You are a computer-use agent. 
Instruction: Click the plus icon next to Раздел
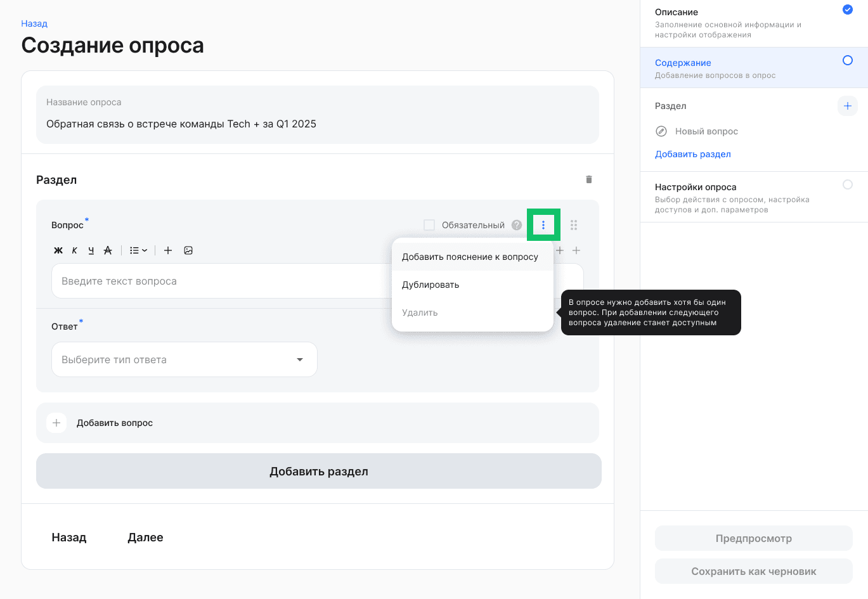click(848, 106)
